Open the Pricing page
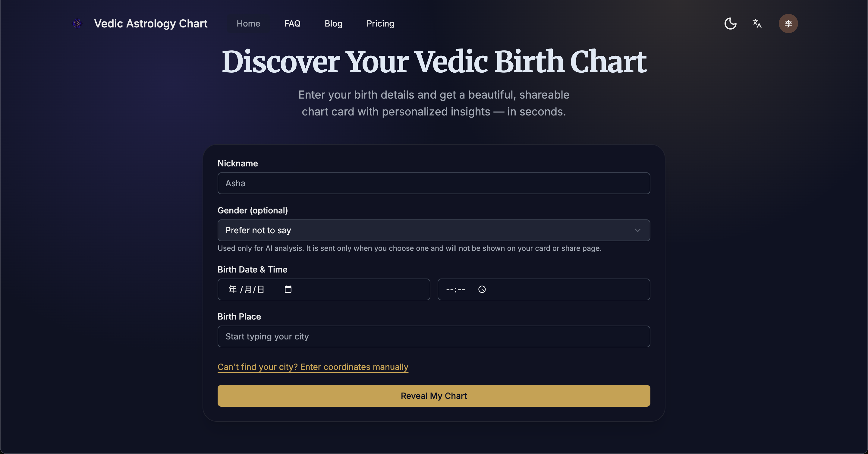 tap(380, 24)
